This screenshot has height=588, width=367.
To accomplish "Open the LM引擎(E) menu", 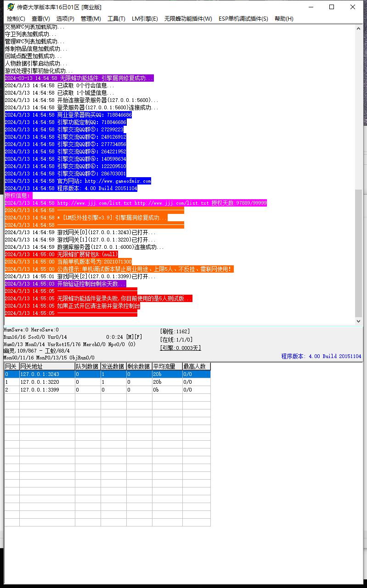I will pos(145,19).
